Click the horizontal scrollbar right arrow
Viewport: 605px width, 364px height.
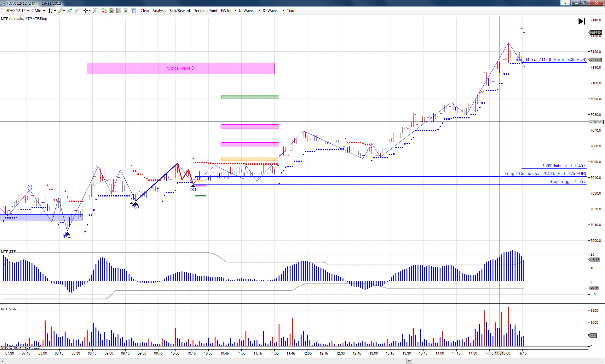tap(602, 361)
